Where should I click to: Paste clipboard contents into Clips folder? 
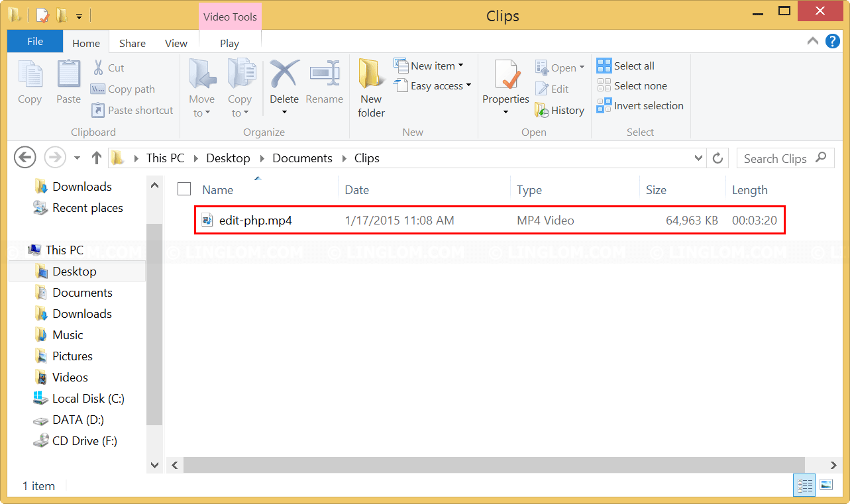coord(68,83)
